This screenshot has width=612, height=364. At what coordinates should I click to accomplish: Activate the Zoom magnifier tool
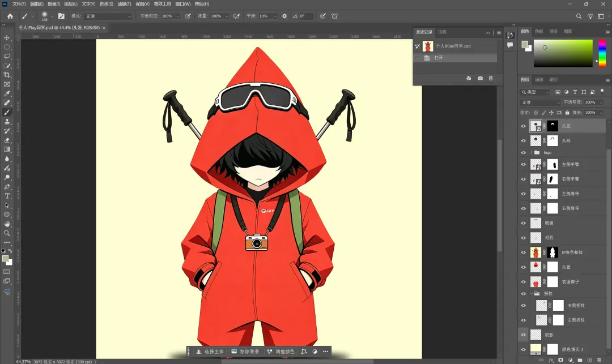7,233
